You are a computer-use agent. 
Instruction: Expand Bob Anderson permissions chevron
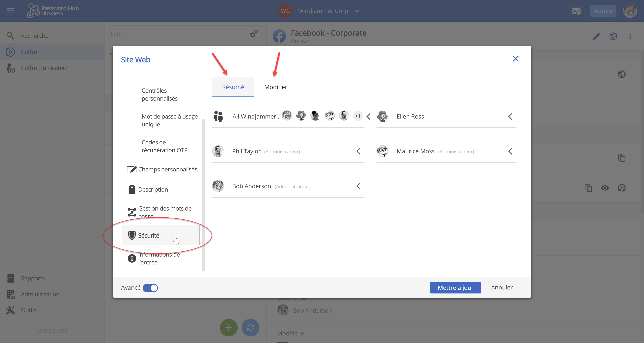click(x=358, y=186)
